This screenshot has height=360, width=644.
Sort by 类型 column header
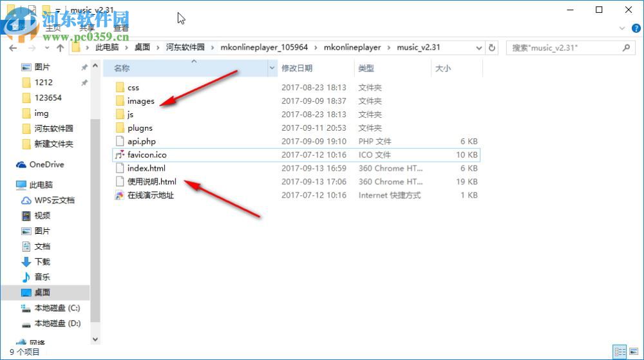click(x=366, y=68)
